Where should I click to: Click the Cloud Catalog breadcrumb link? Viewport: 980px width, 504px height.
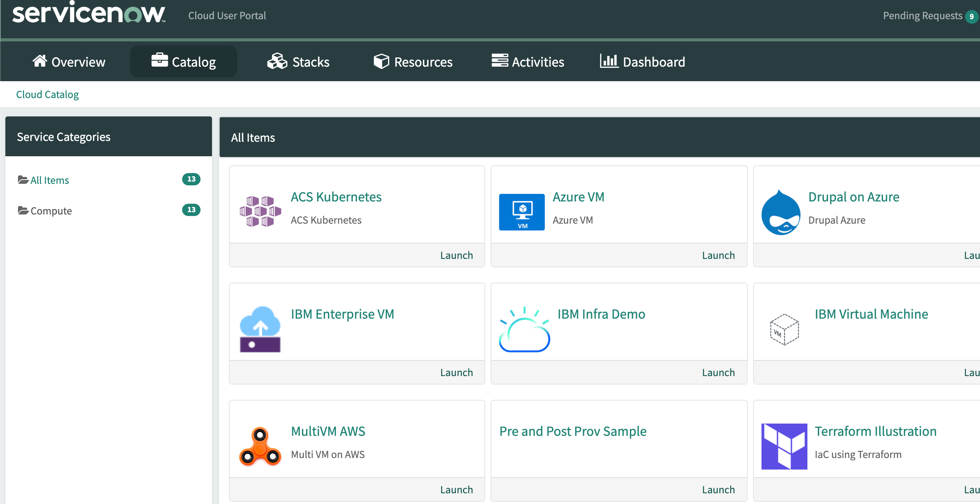point(47,94)
